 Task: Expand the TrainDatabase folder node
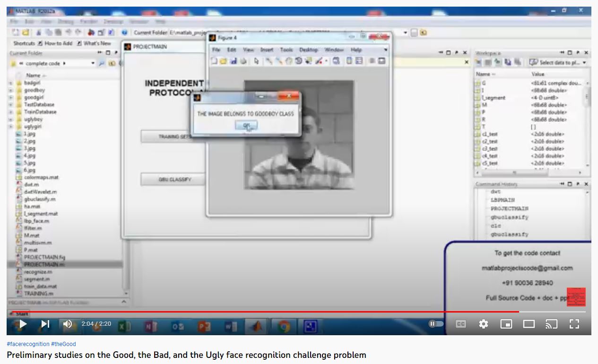pyautogui.click(x=11, y=112)
